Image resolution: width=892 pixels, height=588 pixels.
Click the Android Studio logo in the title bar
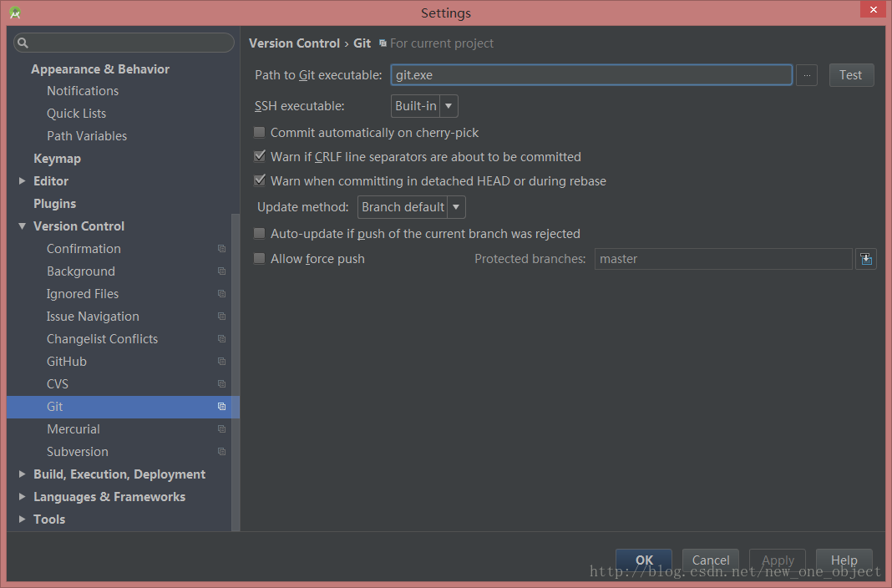click(15, 13)
